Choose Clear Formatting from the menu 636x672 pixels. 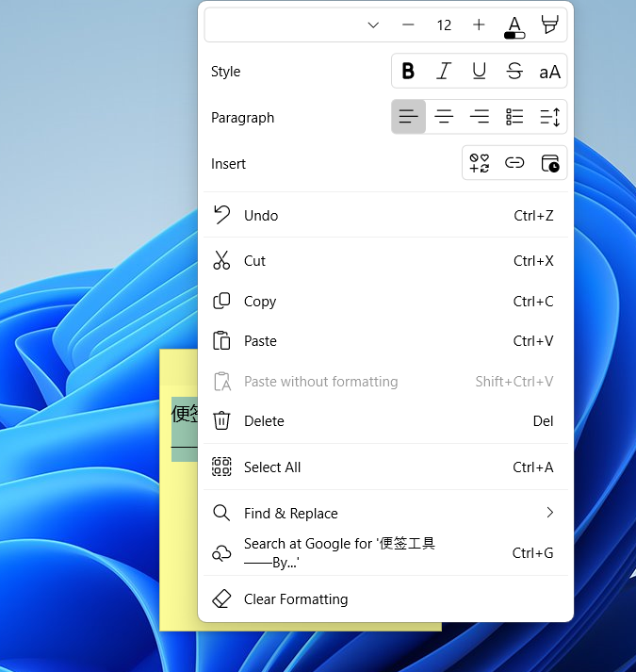click(385, 598)
